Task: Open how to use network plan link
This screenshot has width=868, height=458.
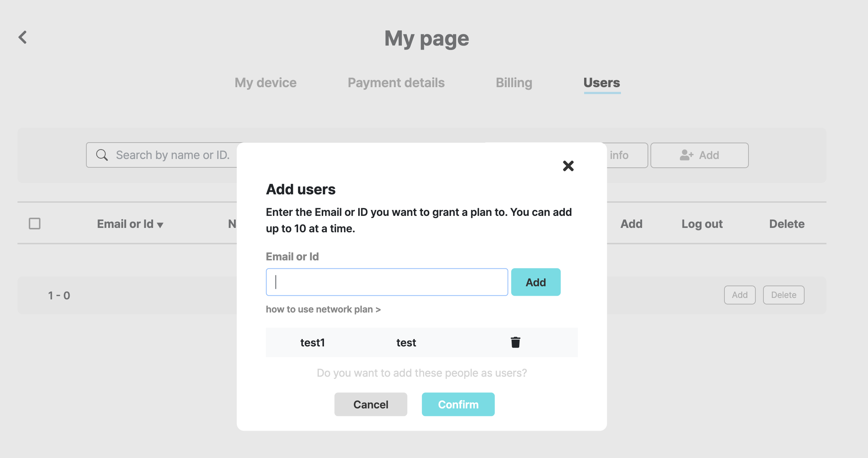Action: coord(323,309)
